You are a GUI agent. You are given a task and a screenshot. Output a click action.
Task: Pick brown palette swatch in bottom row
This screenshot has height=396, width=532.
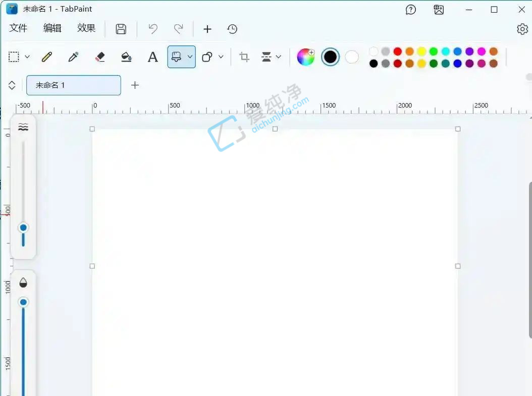coord(493,64)
